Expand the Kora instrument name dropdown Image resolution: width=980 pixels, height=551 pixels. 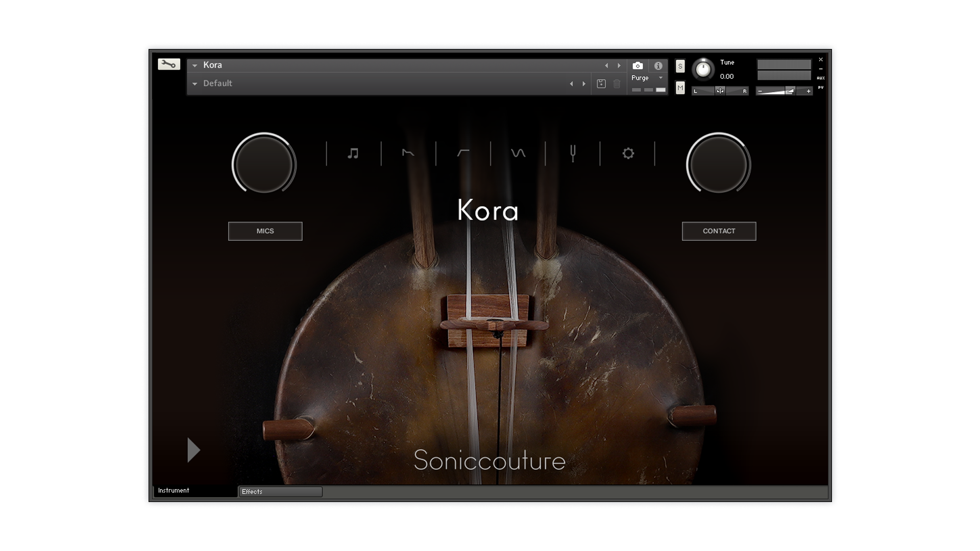click(x=194, y=65)
